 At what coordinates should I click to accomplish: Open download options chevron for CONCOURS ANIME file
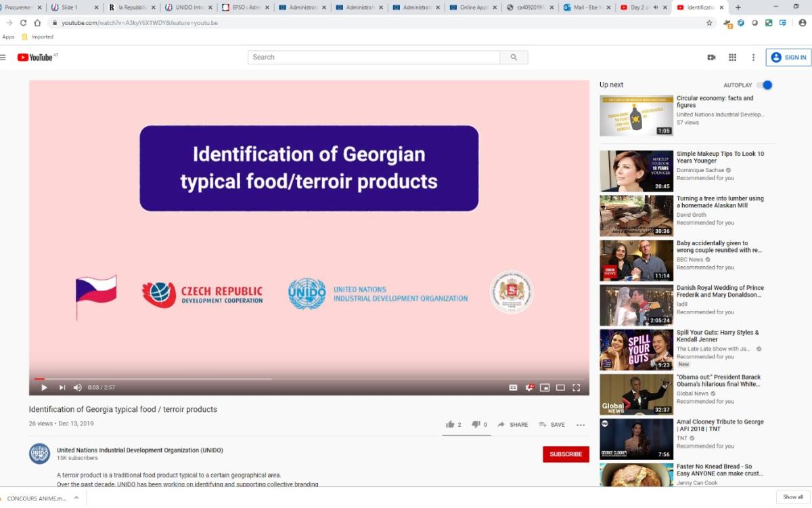click(76, 498)
